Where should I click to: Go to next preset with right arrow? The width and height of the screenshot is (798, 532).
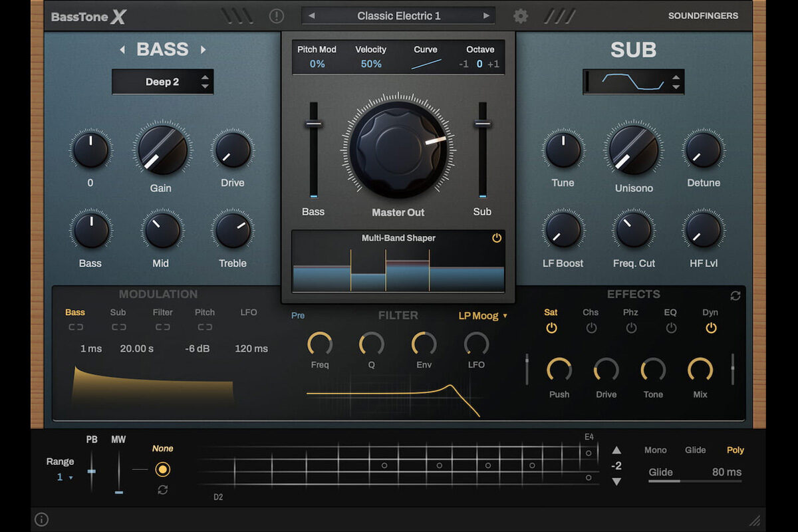point(486,15)
